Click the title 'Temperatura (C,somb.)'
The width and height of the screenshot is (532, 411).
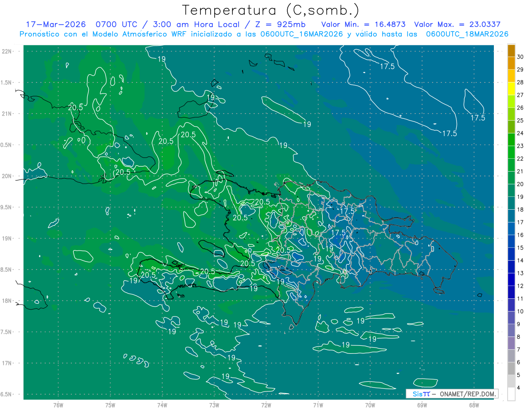click(x=271, y=10)
